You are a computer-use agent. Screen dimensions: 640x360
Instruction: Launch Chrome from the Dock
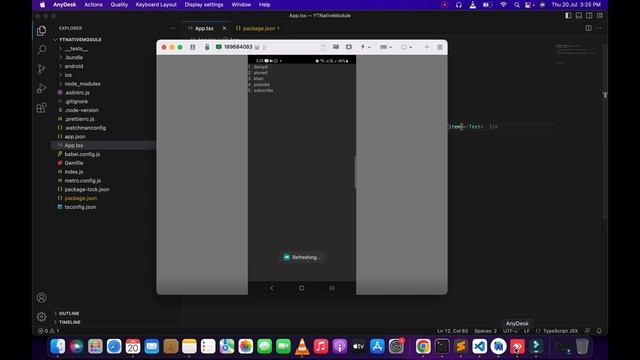coord(423,347)
